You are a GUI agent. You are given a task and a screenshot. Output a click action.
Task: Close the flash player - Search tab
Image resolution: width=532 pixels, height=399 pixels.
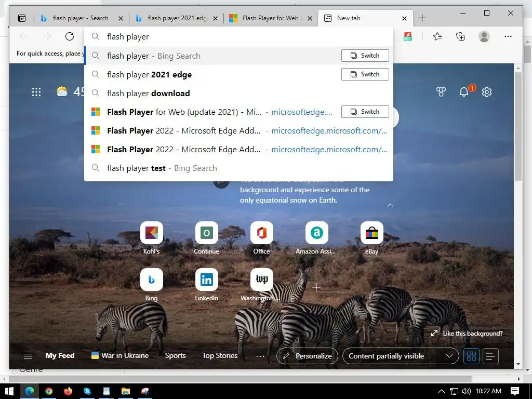pyautogui.click(x=121, y=18)
